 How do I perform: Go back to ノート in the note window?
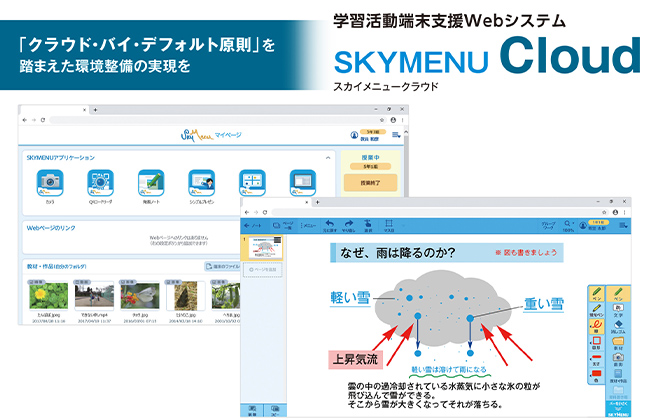253,226
